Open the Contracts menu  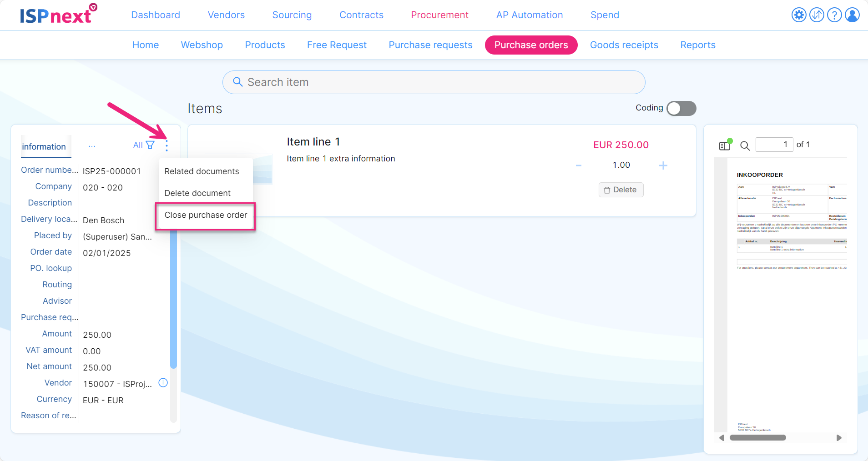(361, 15)
